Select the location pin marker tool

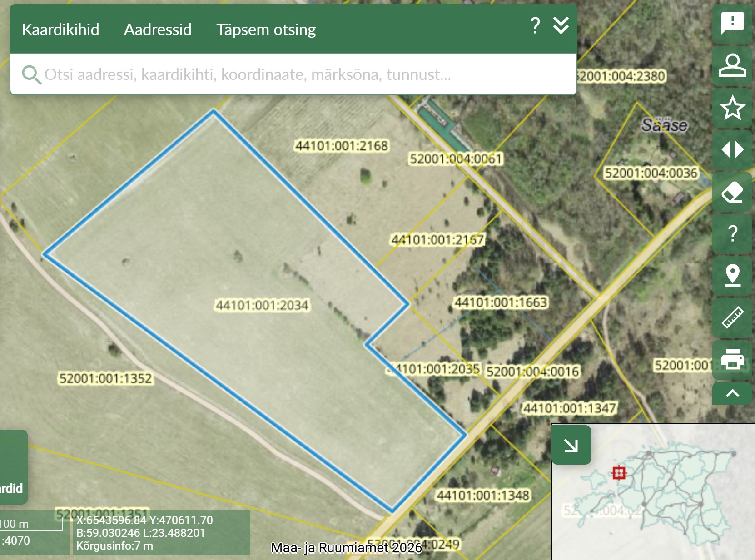[732, 275]
